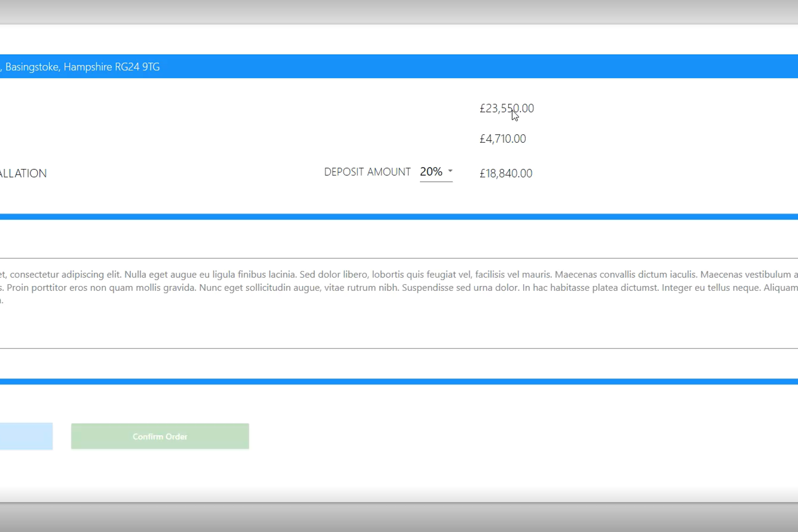The image size is (798, 532).
Task: Click the DEPOSIT AMOUNT label
Action: pos(368,172)
